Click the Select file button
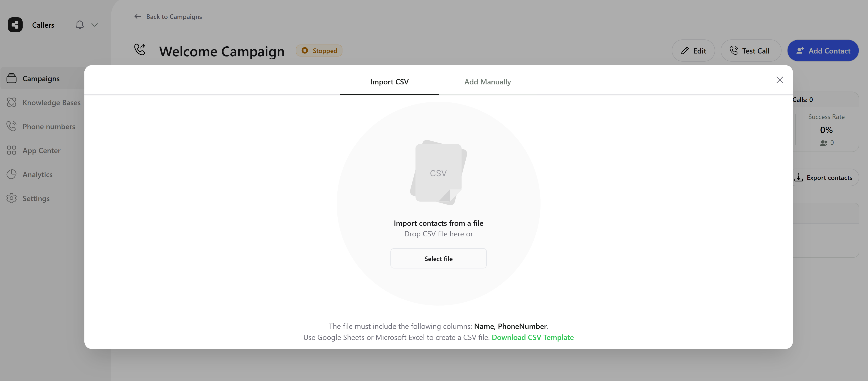The height and width of the screenshot is (381, 868). pos(438,258)
